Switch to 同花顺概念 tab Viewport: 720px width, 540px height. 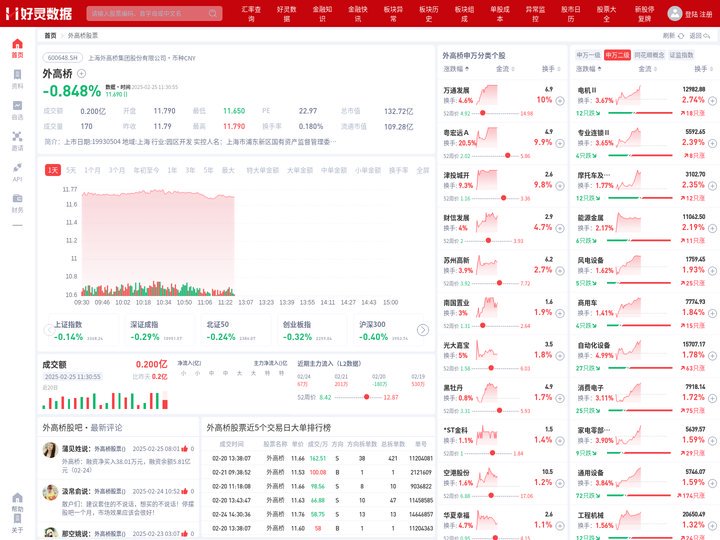coord(649,55)
